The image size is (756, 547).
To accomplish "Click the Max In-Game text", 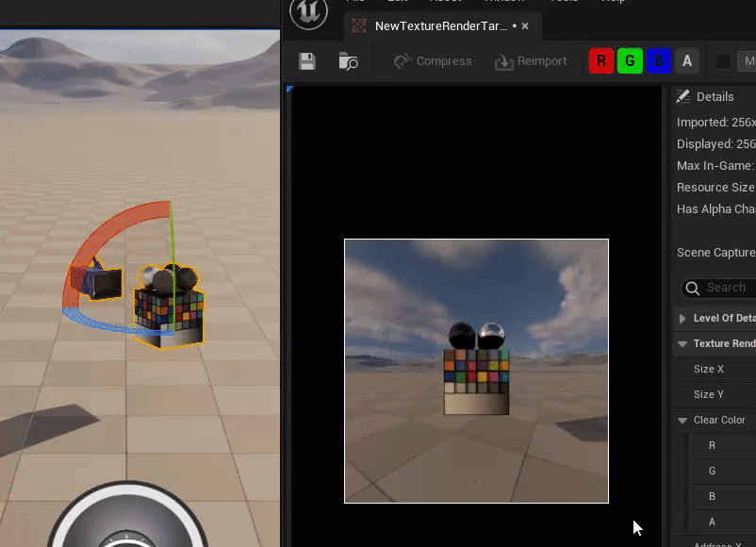I will [x=715, y=166].
